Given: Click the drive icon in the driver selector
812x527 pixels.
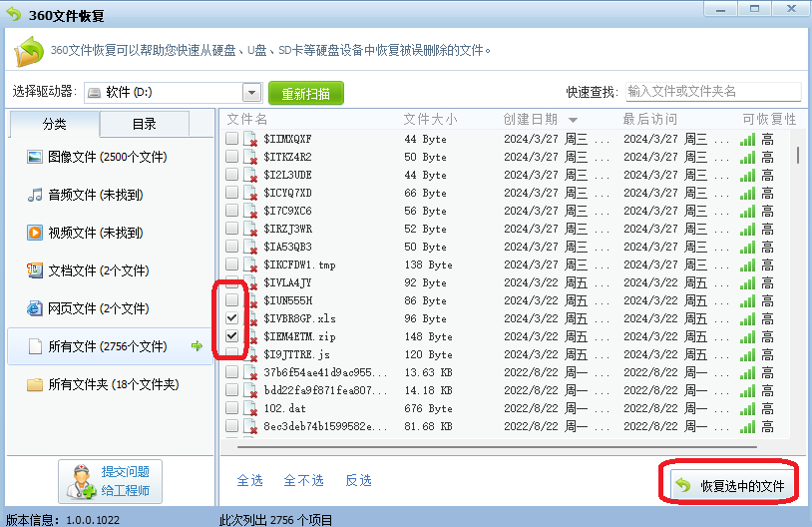Looking at the screenshot, I should 94,93.
